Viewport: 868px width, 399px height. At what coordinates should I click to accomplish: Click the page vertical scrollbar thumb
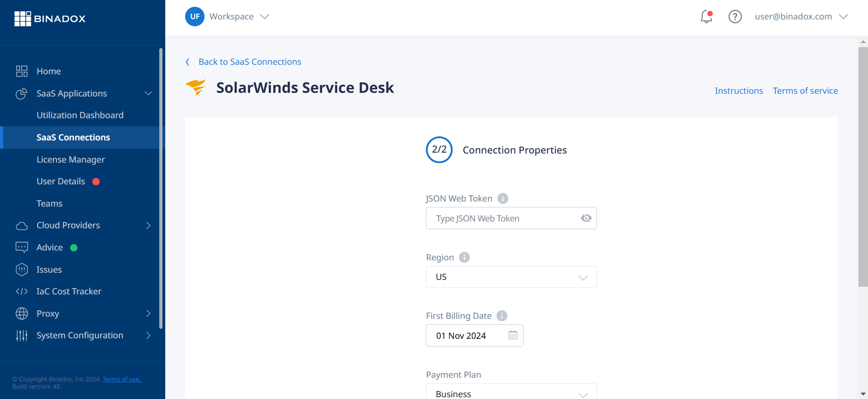tap(863, 167)
